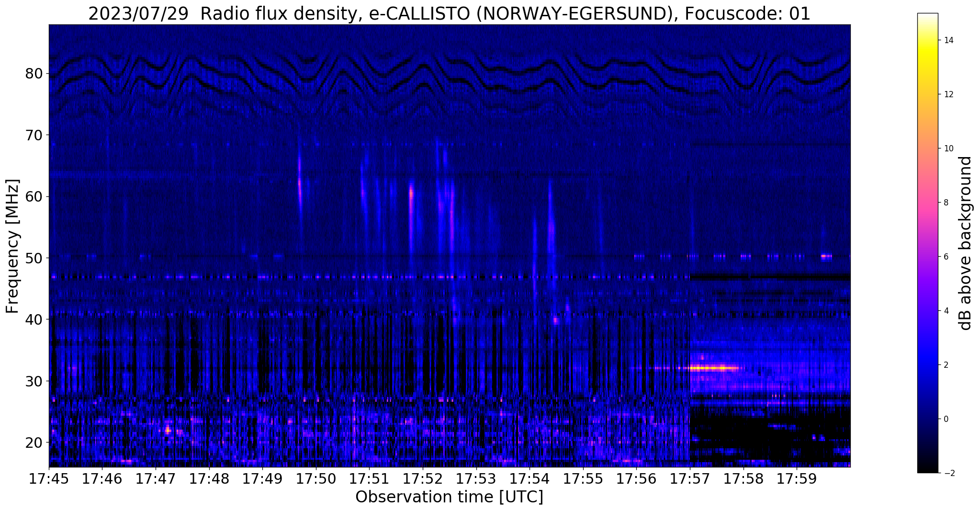This screenshot has width=980, height=511.
Task: Click the colorbar tick label 0
Action: point(946,419)
